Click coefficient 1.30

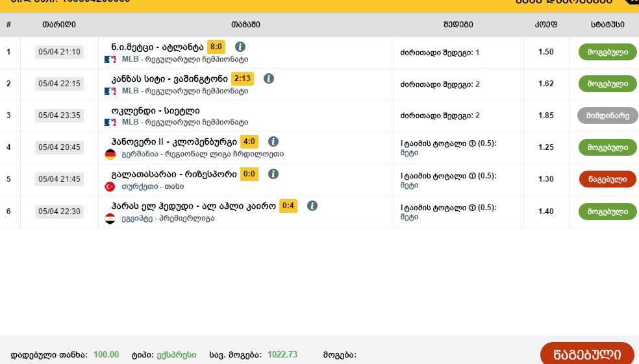click(546, 178)
